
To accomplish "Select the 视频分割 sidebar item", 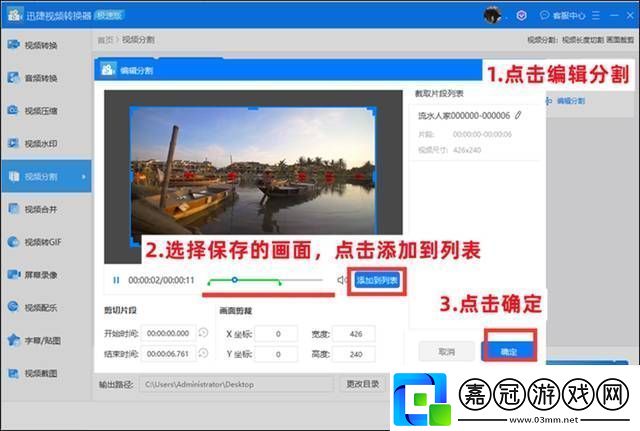I will [x=45, y=176].
